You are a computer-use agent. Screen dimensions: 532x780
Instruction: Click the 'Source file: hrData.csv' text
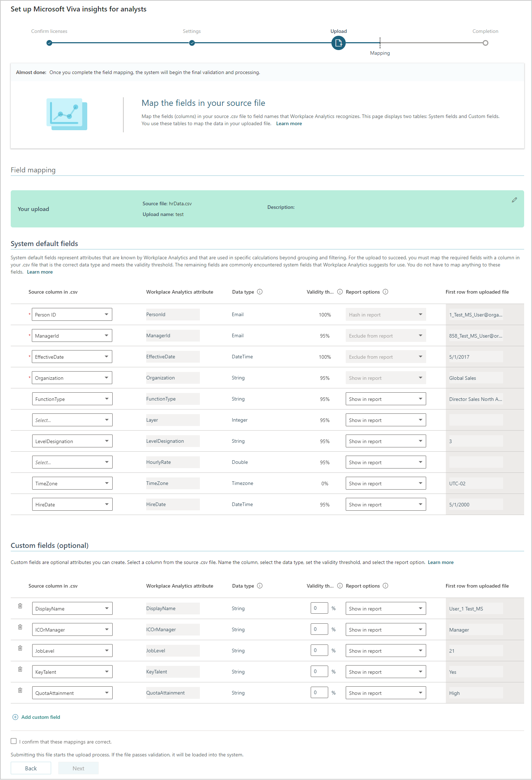(x=167, y=203)
